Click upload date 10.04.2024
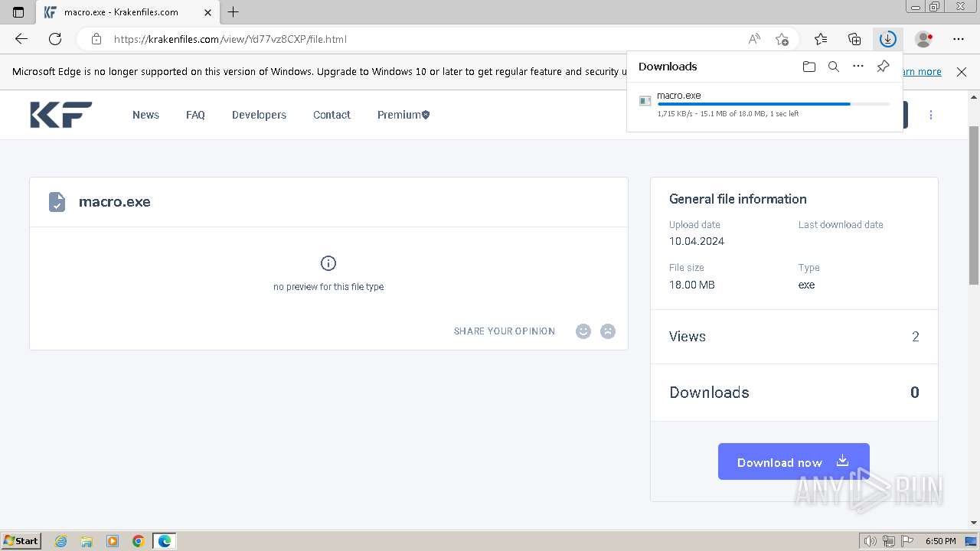 pos(697,241)
